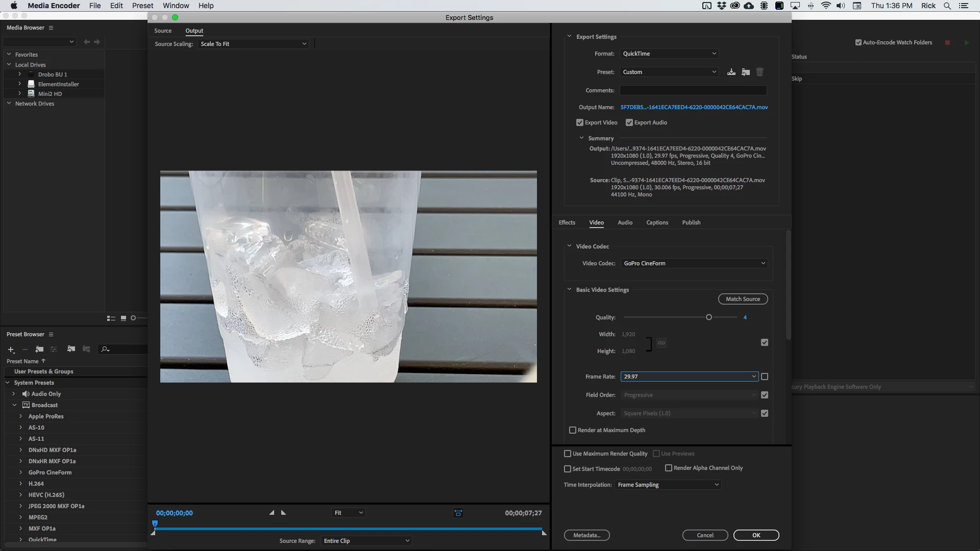Viewport: 980px width, 551px height.
Task: Click the aspect ratio correction icon
Action: (458, 513)
